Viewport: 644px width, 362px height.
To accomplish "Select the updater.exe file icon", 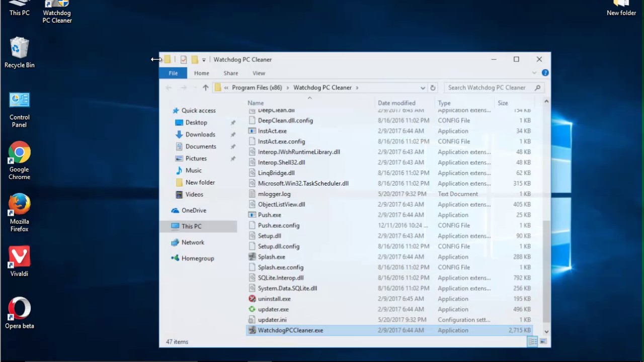I will coord(252,309).
